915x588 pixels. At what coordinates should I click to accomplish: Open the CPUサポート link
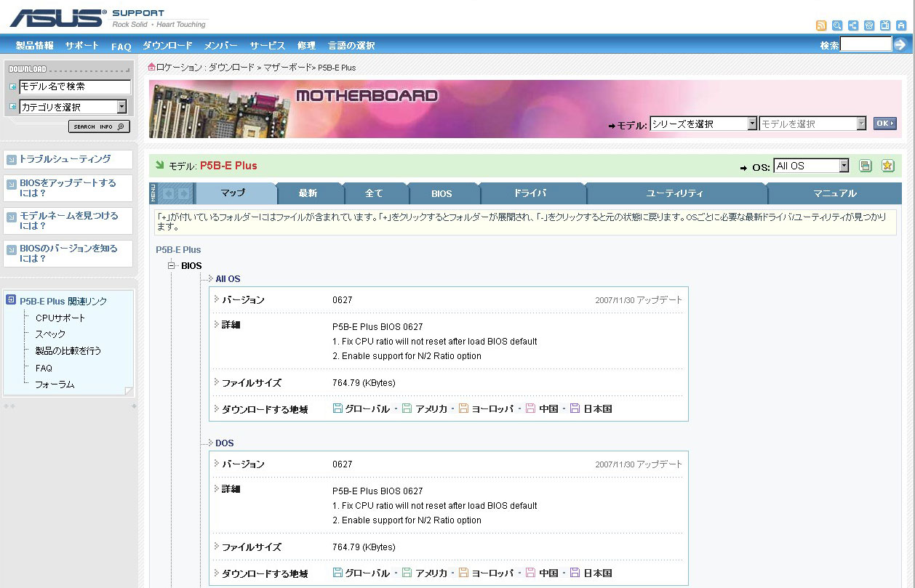point(60,318)
